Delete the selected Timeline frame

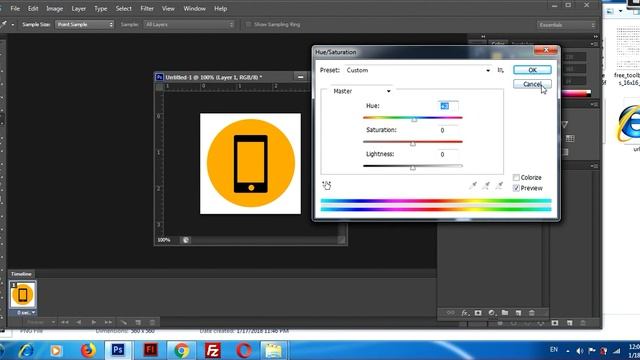click(152, 322)
